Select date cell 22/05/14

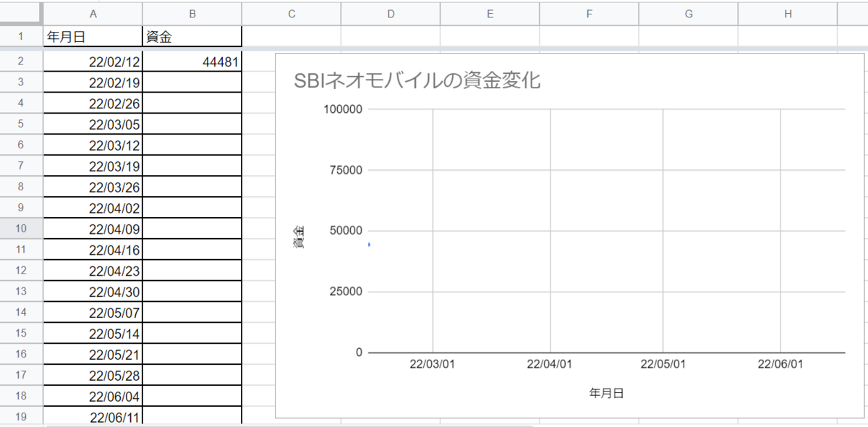[93, 334]
